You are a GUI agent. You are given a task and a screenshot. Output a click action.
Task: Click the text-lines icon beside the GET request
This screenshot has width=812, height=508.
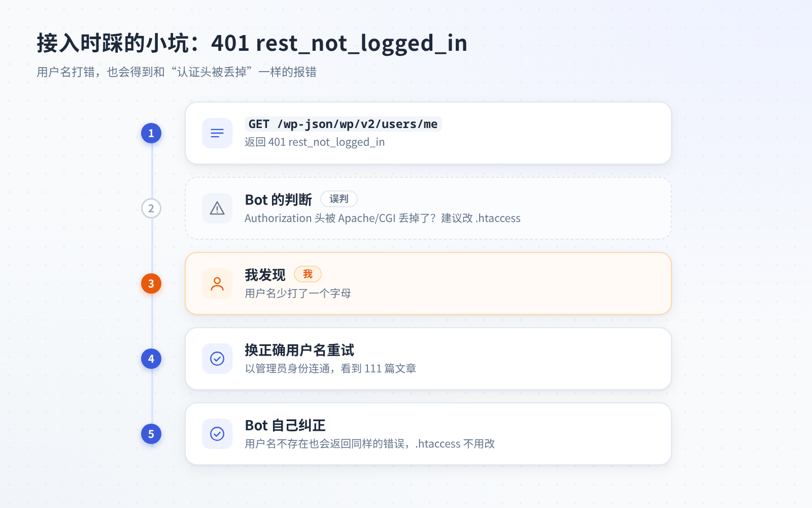click(x=217, y=133)
